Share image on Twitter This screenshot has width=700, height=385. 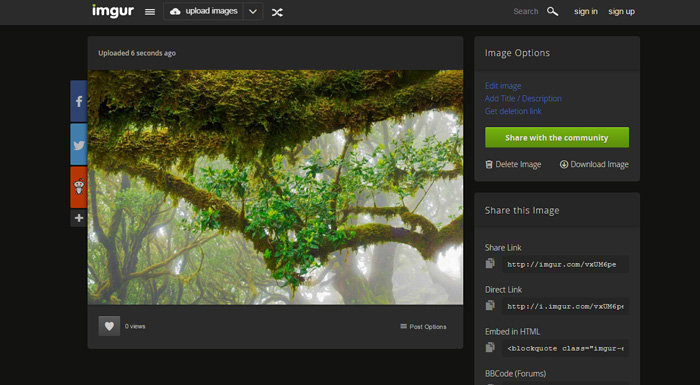click(79, 145)
